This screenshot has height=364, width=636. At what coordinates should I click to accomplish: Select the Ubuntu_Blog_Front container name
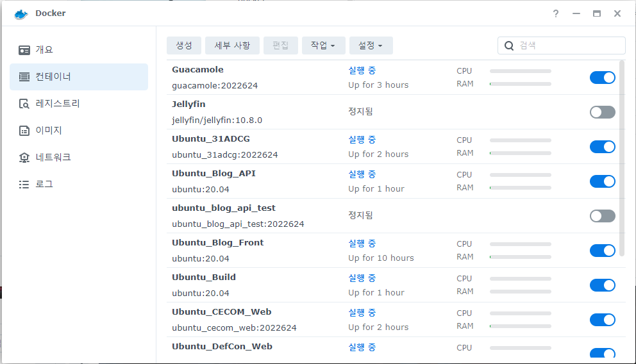(218, 243)
